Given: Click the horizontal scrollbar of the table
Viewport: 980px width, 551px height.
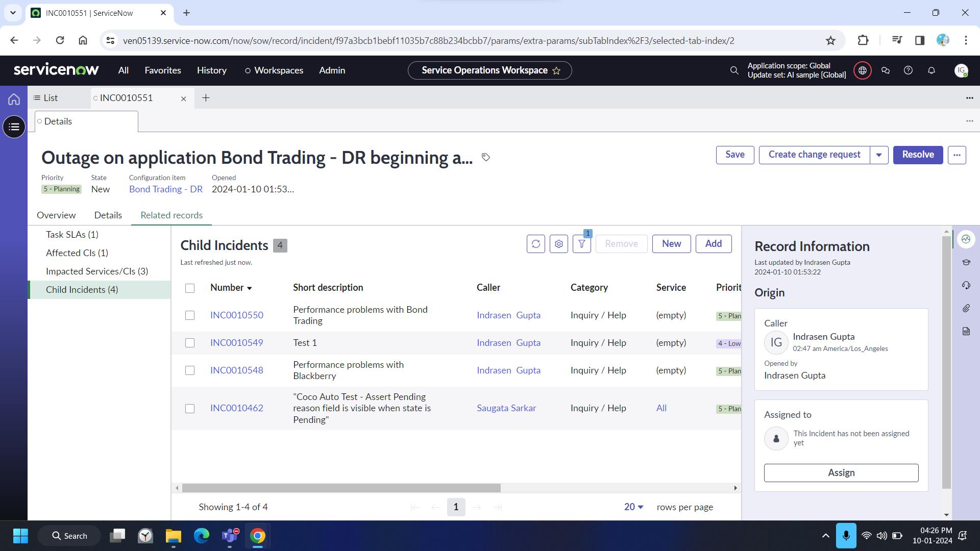Looking at the screenshot, I should coord(341,488).
